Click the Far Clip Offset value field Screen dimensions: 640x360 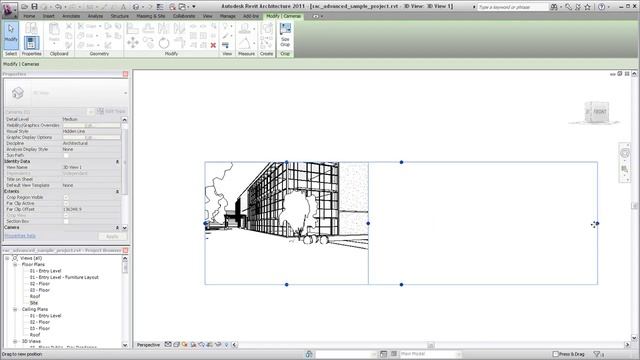(x=91, y=209)
